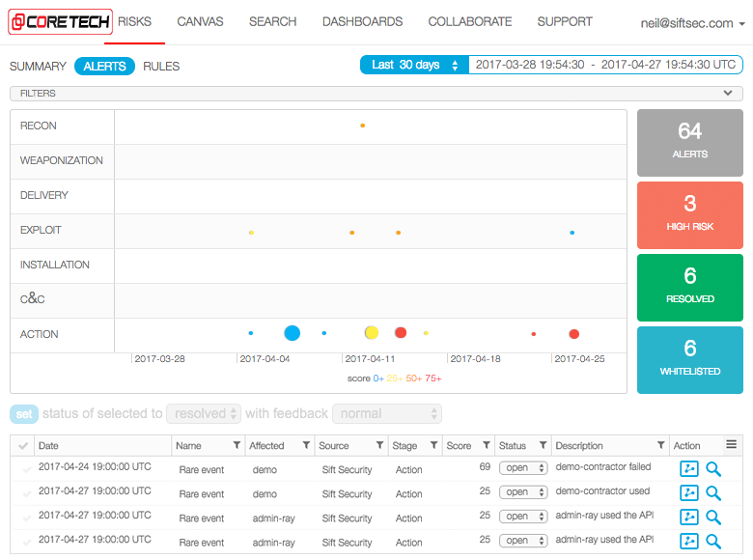
Task: Open the table column menu hamburger icon
Action: pyautogui.click(x=732, y=444)
